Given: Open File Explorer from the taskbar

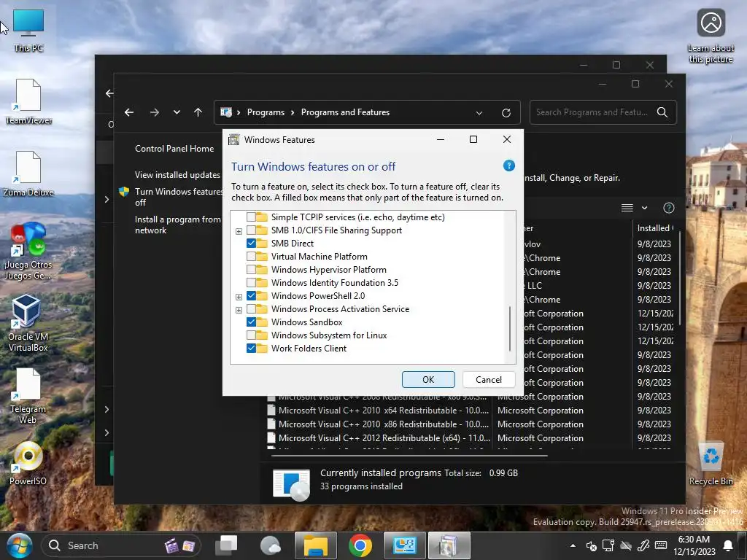Looking at the screenshot, I should point(315,545).
